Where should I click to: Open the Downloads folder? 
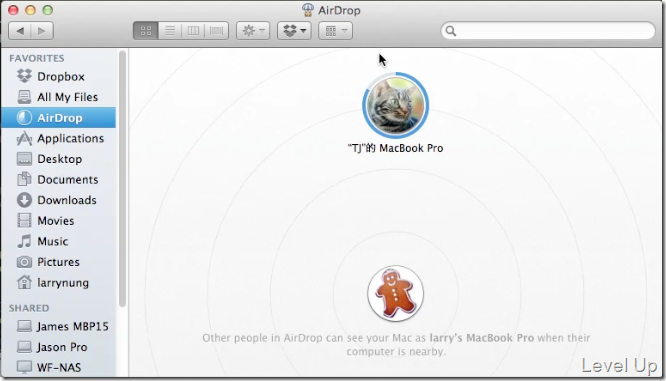[58, 200]
